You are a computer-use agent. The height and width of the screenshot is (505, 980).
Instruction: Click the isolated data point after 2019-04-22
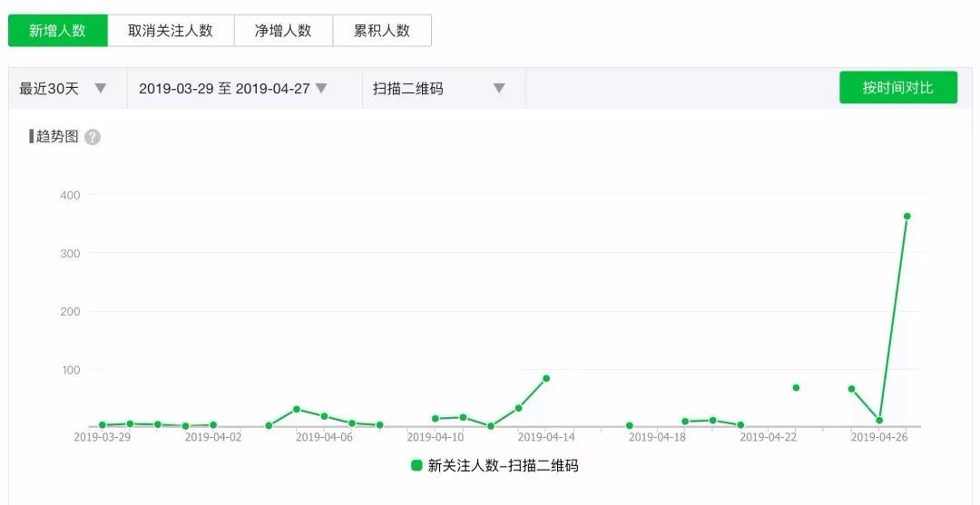pos(796,387)
